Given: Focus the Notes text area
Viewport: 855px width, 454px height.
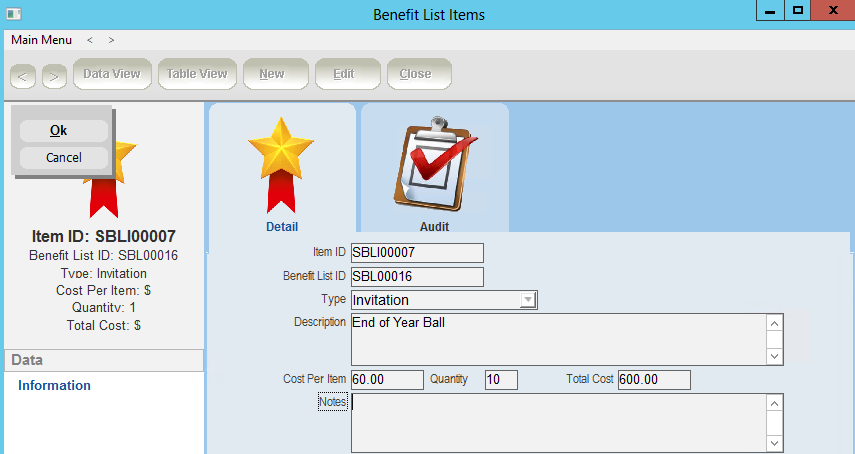Looking at the screenshot, I should point(557,422).
